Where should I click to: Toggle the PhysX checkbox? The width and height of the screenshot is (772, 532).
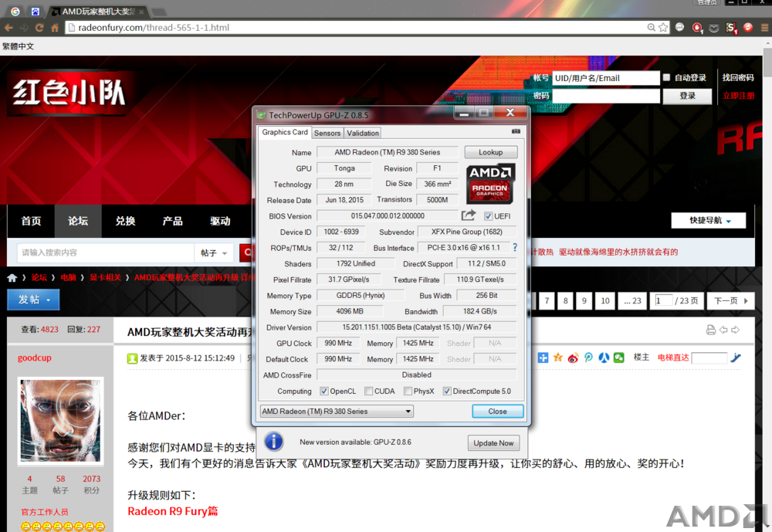(408, 391)
